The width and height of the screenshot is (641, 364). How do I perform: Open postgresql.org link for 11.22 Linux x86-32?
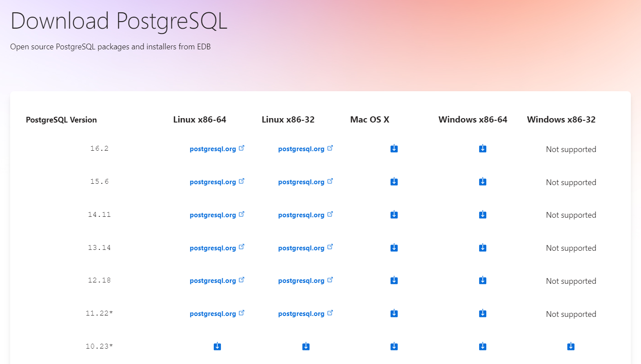(x=306, y=314)
